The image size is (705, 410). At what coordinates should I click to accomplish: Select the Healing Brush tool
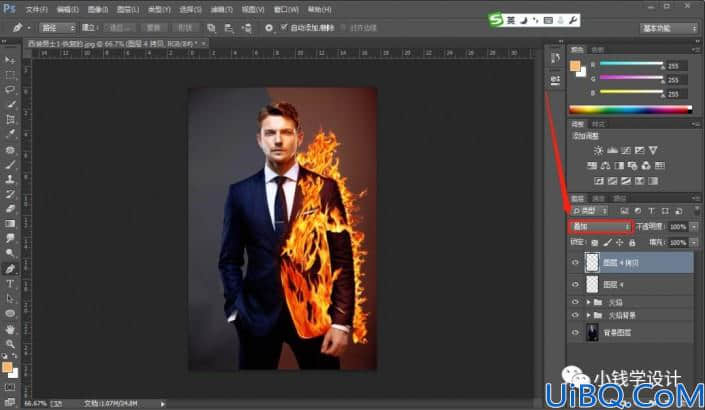click(10, 149)
